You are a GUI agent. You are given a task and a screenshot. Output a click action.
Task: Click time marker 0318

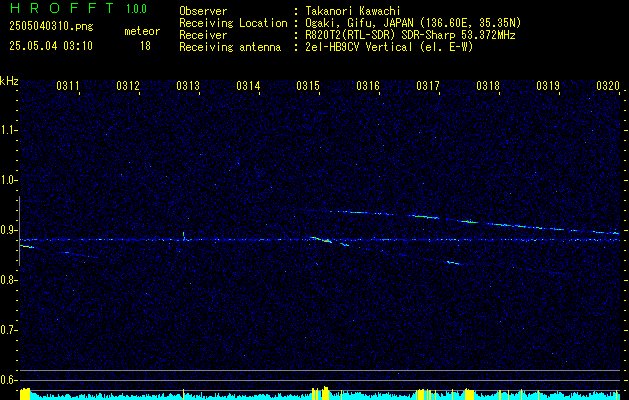488,85
